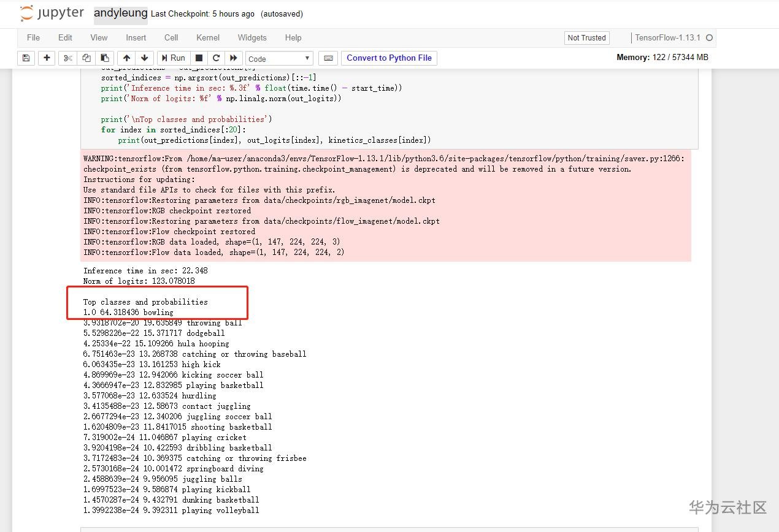Viewport: 779px width, 532px height.
Task: Click the 'Instructions for updating:' warning line
Action: pyautogui.click(x=139, y=180)
